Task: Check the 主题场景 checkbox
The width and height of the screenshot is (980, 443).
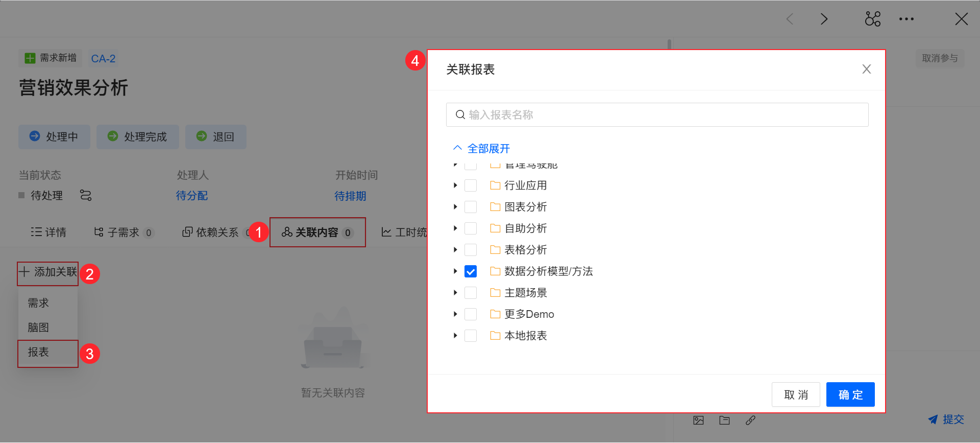Action: (471, 293)
